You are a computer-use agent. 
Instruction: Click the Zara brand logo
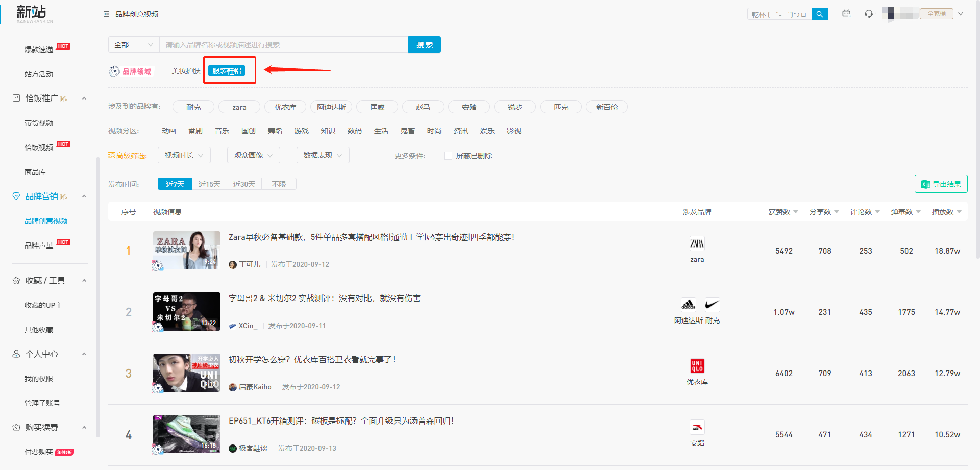[x=697, y=243]
